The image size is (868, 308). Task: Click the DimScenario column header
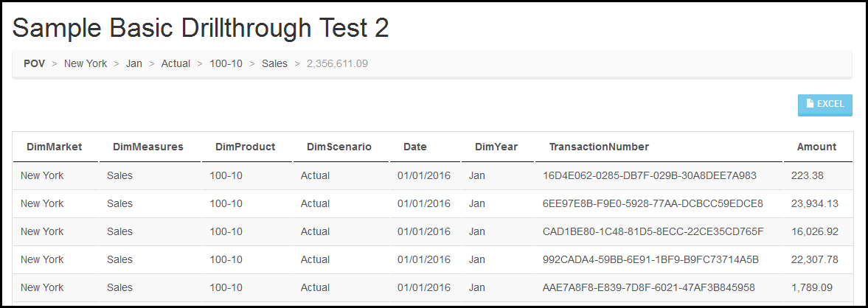point(338,147)
